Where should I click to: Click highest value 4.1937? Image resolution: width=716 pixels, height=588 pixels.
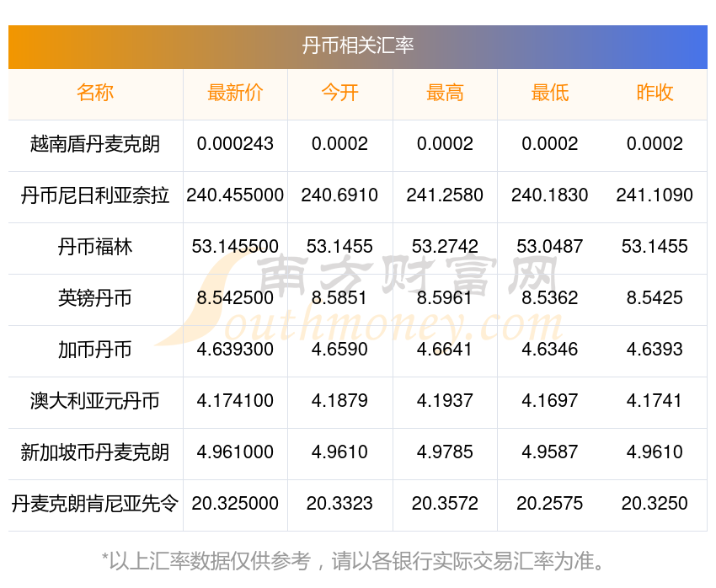click(445, 401)
